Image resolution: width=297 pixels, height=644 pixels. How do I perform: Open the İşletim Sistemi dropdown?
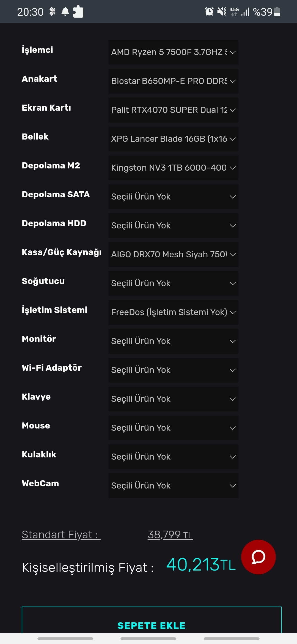tap(173, 312)
